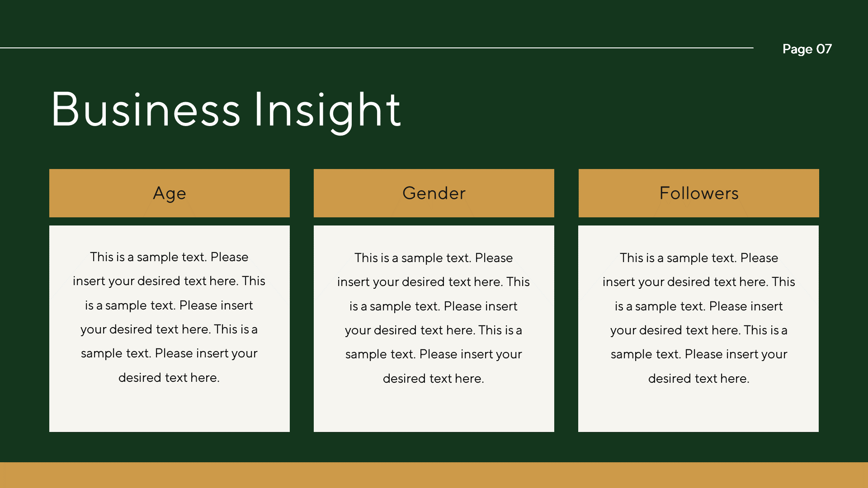Click the word Gender

coord(434,193)
